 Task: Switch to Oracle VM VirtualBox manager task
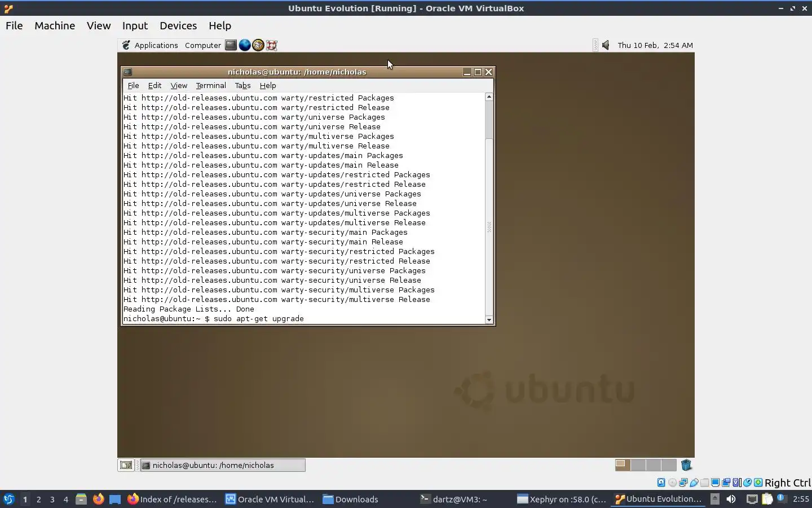pos(270,499)
